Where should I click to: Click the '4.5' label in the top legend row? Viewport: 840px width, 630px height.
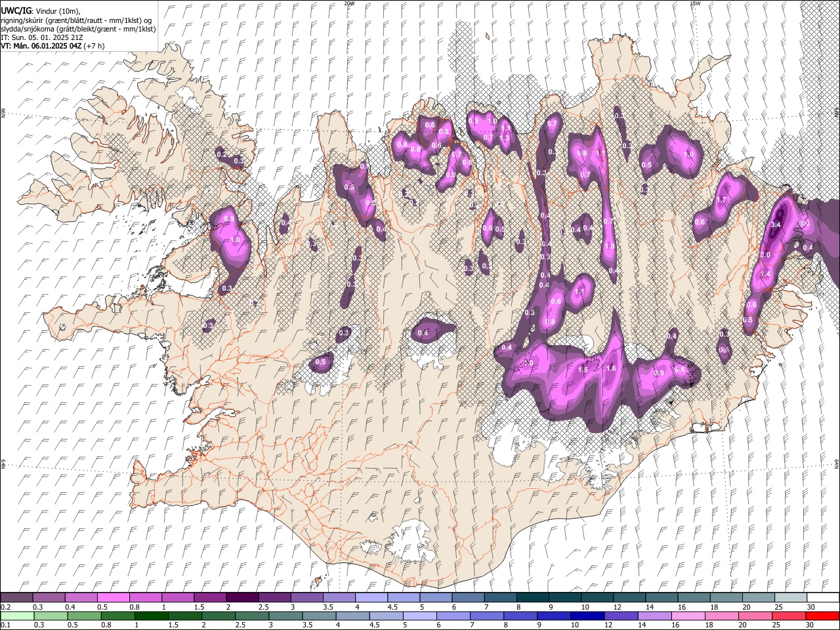coord(392,607)
